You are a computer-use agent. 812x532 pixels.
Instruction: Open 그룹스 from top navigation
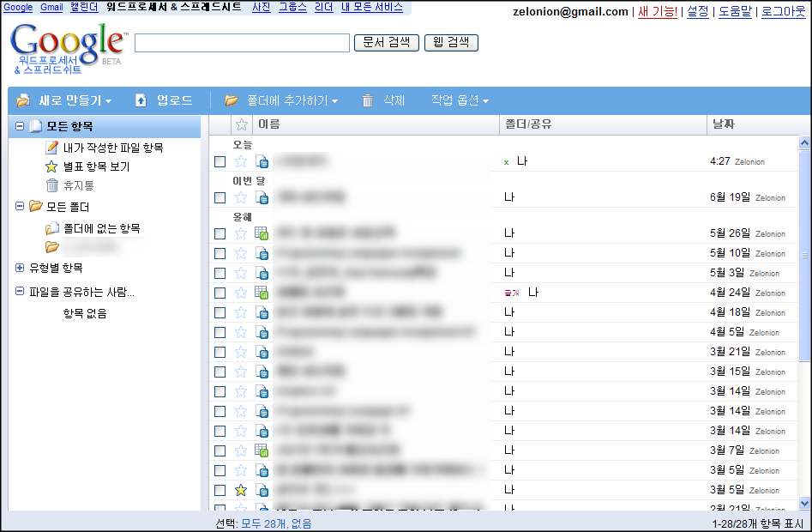[292, 7]
